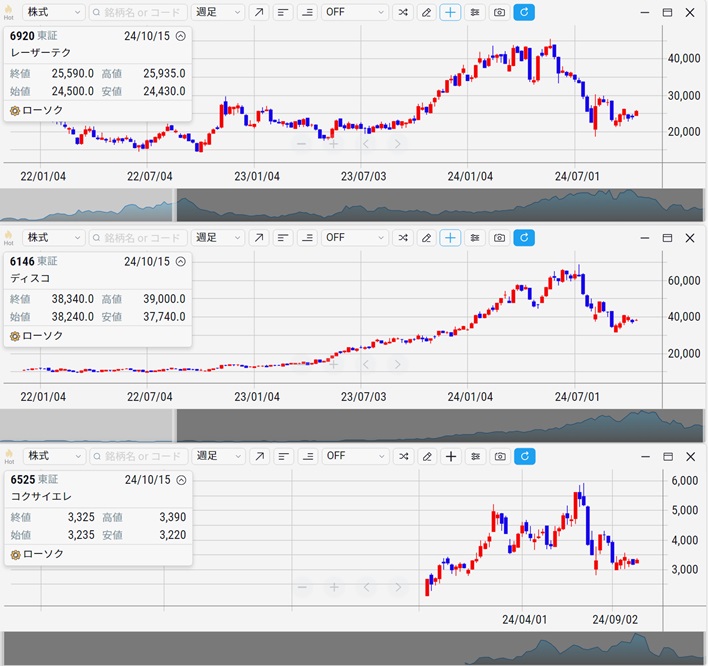Screen dimensions: 708x666
Task: Open indicator settings sliders icon in コクサイエレ chart
Action: click(475, 456)
